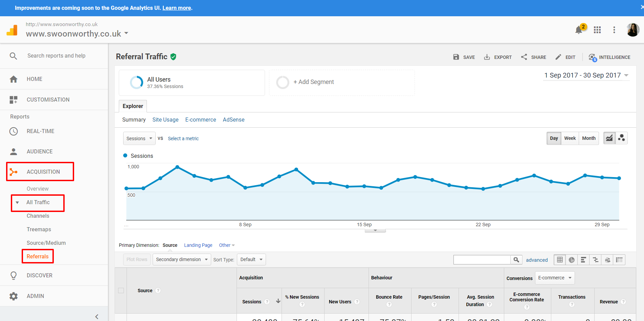Open the E-commerce metric group tab
The height and width of the screenshot is (321, 644).
click(200, 120)
